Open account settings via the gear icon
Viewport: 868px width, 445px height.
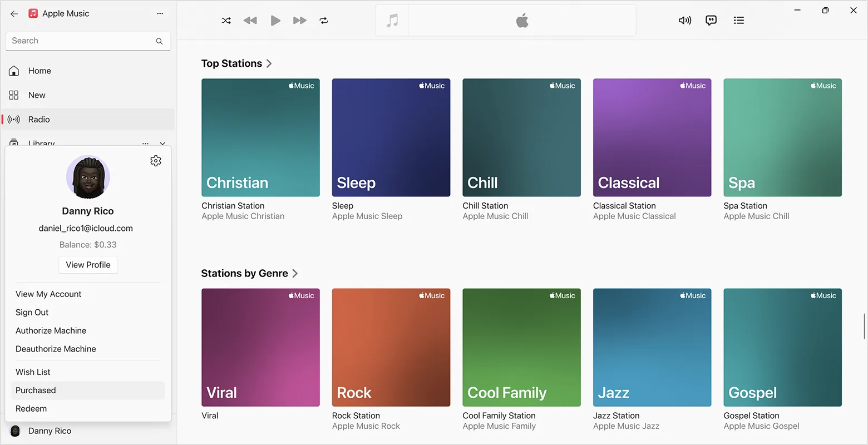pyautogui.click(x=156, y=160)
